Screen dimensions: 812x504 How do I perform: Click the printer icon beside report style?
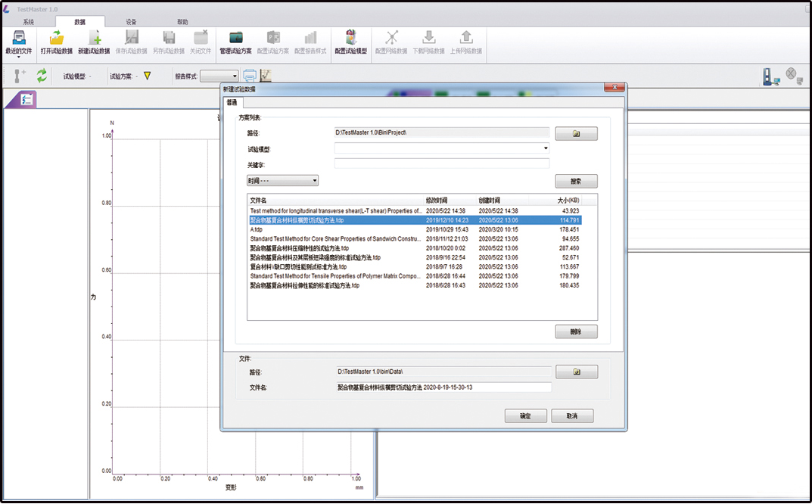click(250, 76)
